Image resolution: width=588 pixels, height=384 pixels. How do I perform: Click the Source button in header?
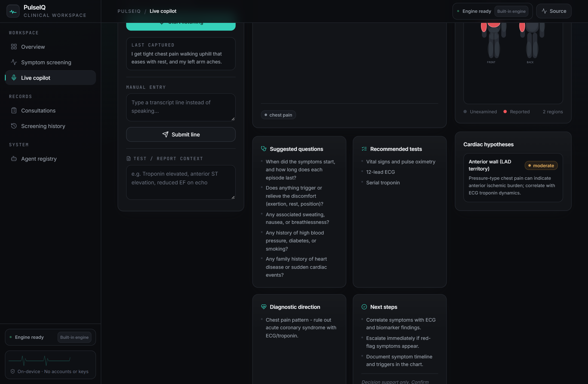point(554,11)
